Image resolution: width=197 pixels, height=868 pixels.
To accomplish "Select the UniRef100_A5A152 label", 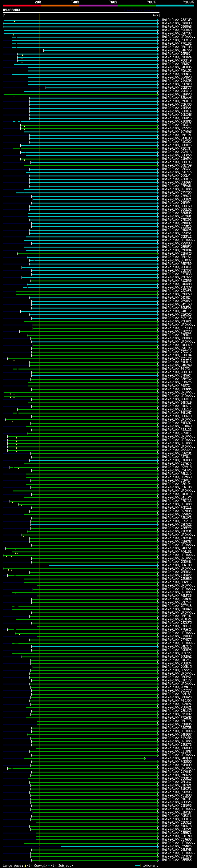I will coord(177,71).
